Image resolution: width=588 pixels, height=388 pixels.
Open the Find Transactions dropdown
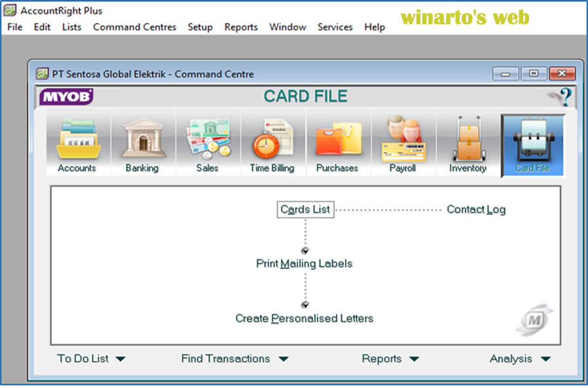click(234, 359)
